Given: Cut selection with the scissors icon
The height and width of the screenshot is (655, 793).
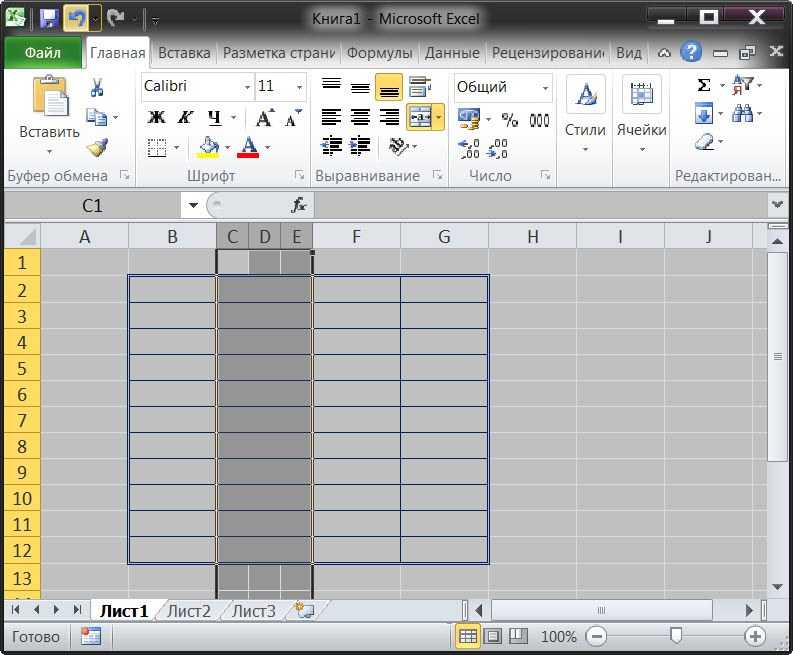Looking at the screenshot, I should click(x=97, y=88).
